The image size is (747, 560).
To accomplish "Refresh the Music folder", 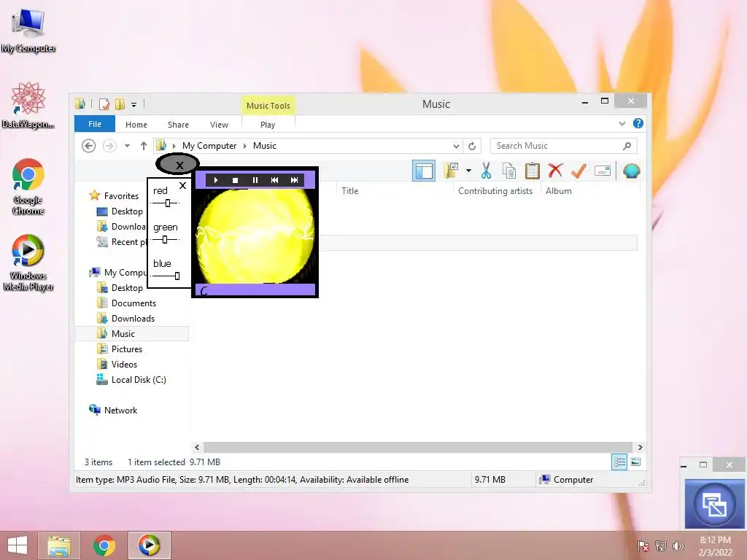I will click(x=472, y=146).
